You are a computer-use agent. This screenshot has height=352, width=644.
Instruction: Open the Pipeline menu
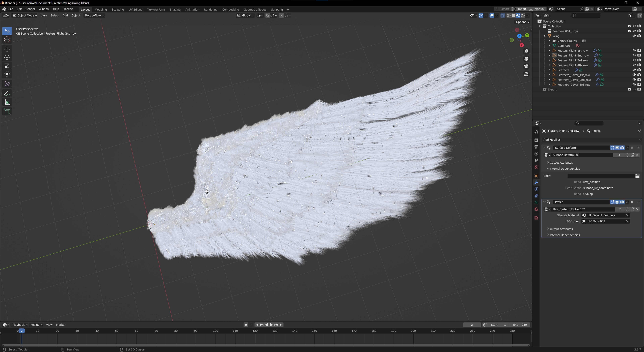[68, 9]
